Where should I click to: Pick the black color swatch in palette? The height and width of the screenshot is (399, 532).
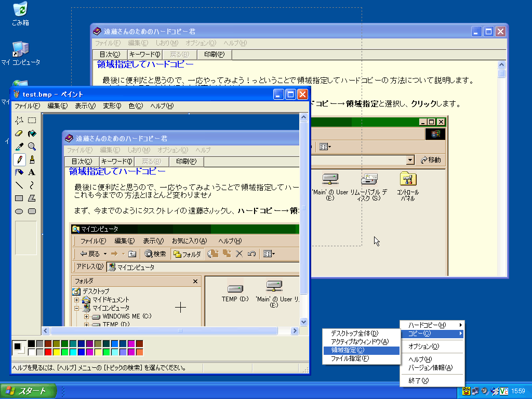31,344
